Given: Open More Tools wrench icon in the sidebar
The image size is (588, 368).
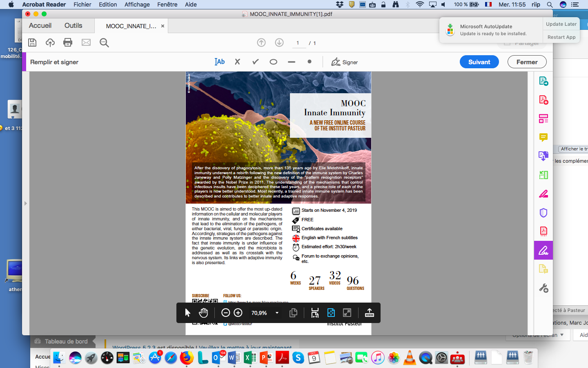Looking at the screenshot, I should [x=543, y=288].
